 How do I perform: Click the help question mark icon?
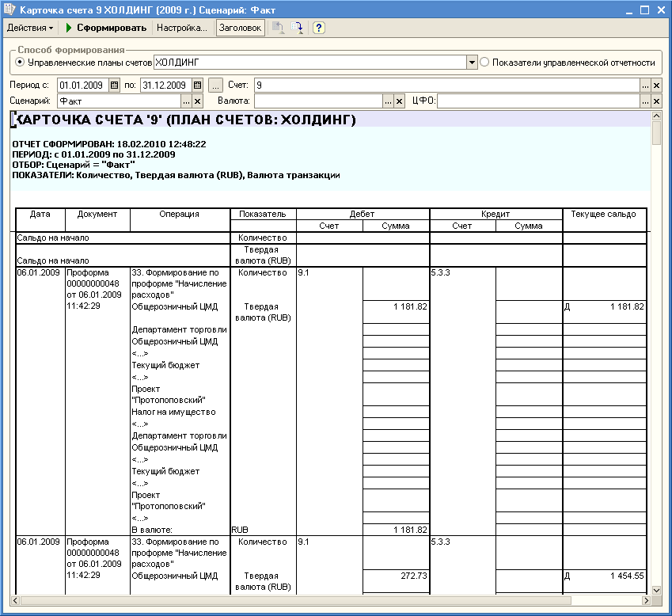click(x=319, y=28)
